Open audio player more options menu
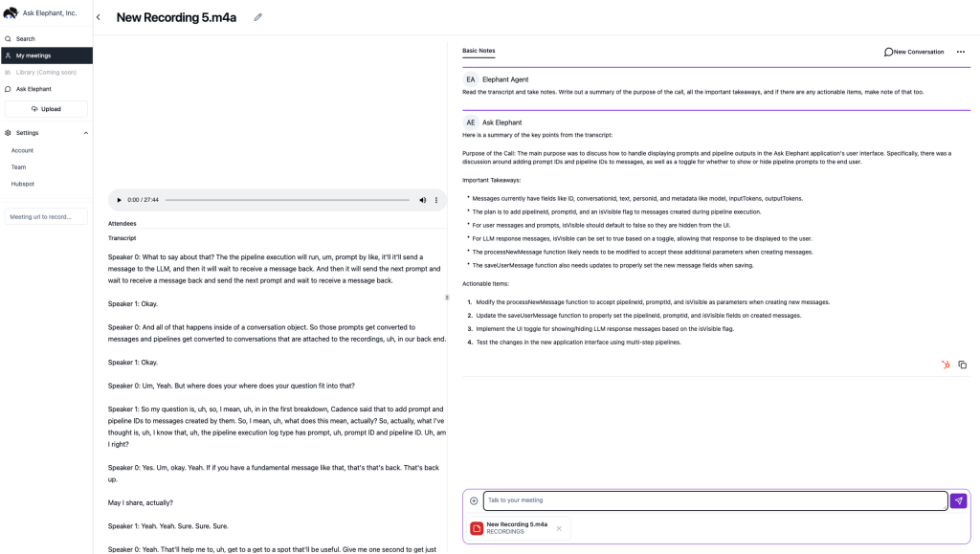 click(x=436, y=201)
